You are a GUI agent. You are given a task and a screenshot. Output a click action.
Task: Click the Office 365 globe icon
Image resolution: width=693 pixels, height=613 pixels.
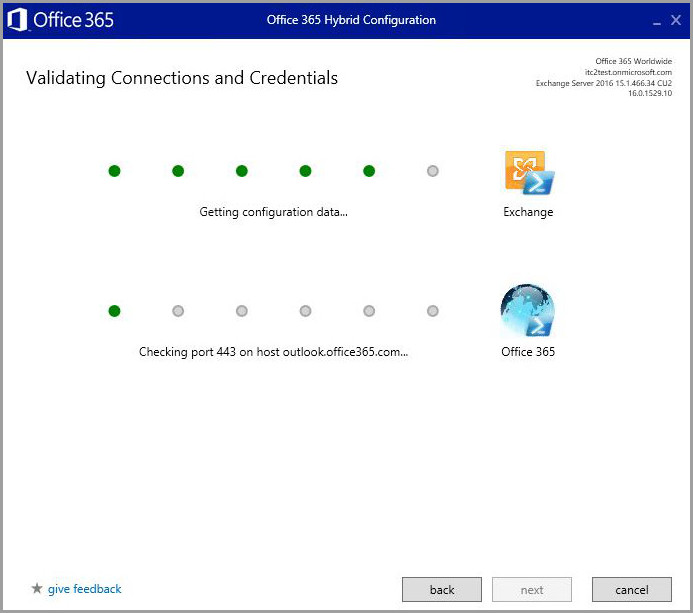click(528, 310)
